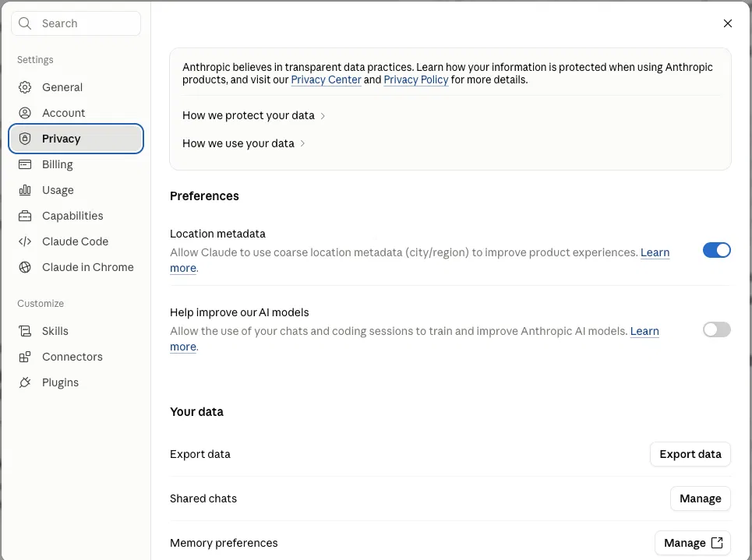
Task: Open the Account settings section
Action: 76,113
